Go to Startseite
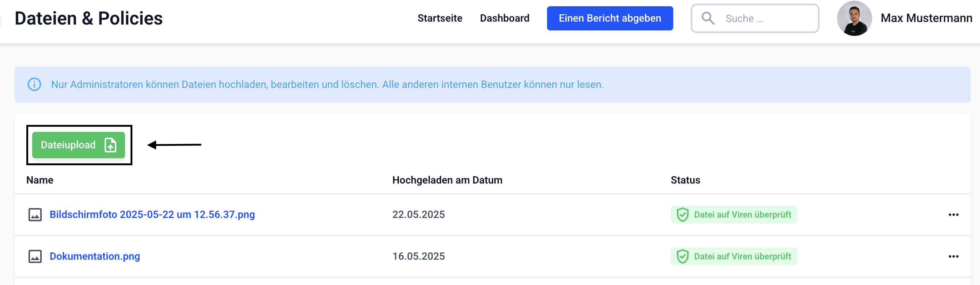Viewport: 980px width, 285px height. coord(440,18)
